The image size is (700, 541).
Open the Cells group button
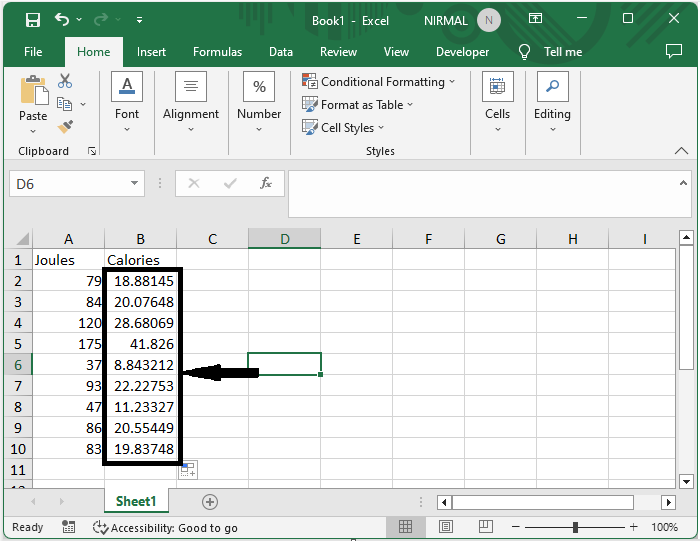click(497, 102)
